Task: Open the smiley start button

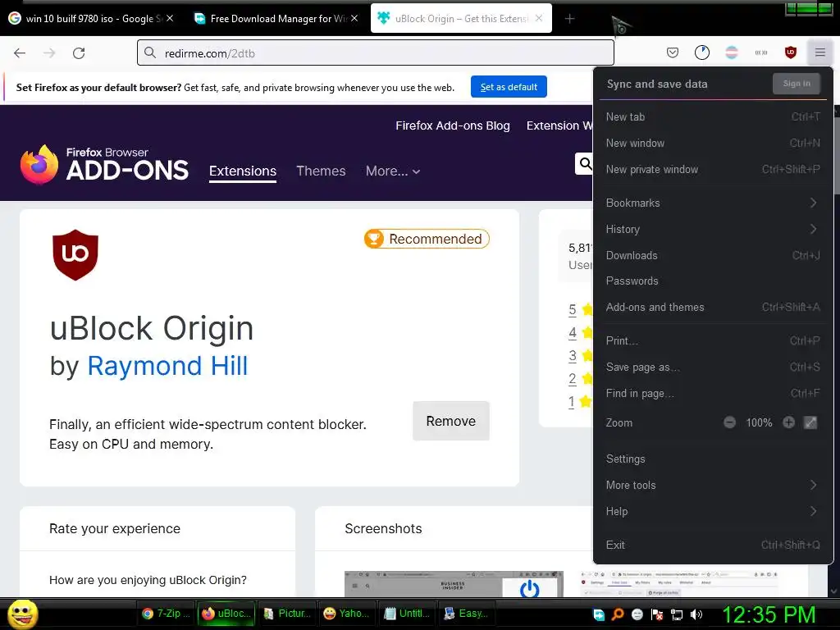Action: 23,614
